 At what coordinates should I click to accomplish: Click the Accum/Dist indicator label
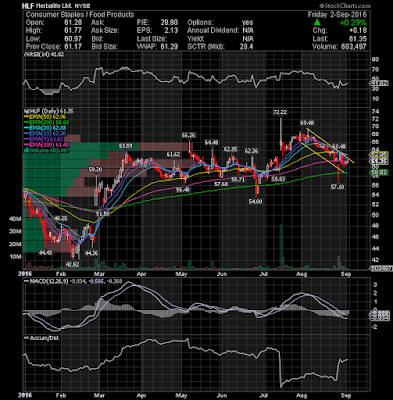(x=41, y=338)
